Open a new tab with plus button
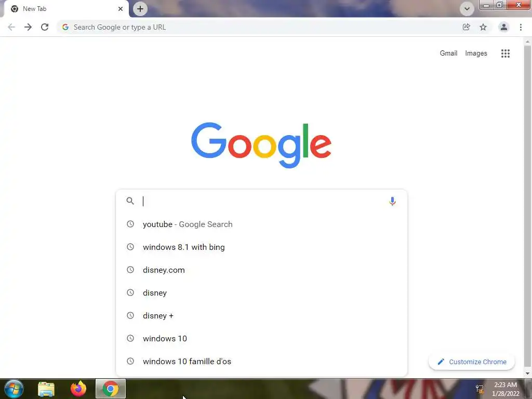The height and width of the screenshot is (399, 532). [x=140, y=9]
